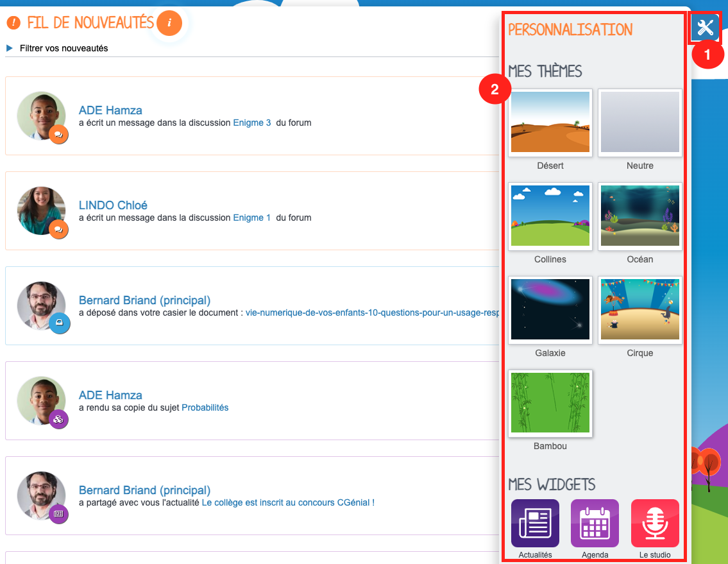Screen dimensions: 728x564
Task: Select the Bambou theme thumbnail
Action: [550, 403]
